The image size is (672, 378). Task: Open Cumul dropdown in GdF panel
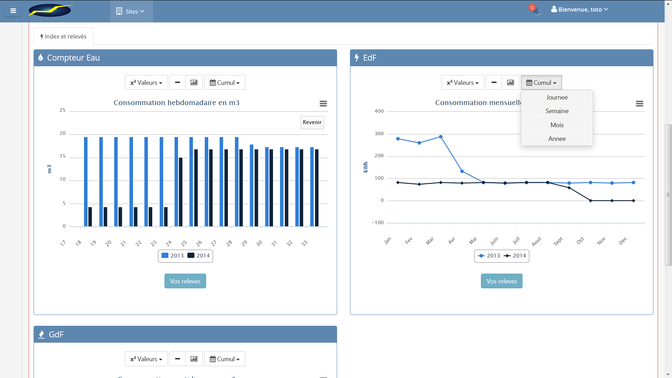pos(225,359)
